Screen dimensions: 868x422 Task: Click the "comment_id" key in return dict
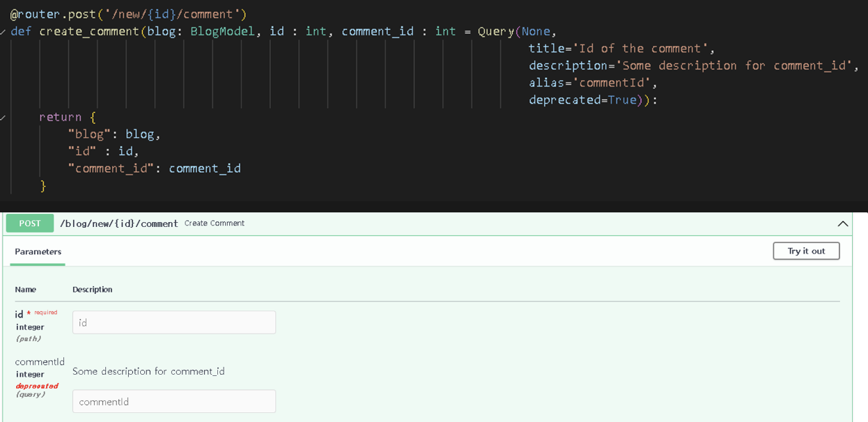click(x=110, y=168)
